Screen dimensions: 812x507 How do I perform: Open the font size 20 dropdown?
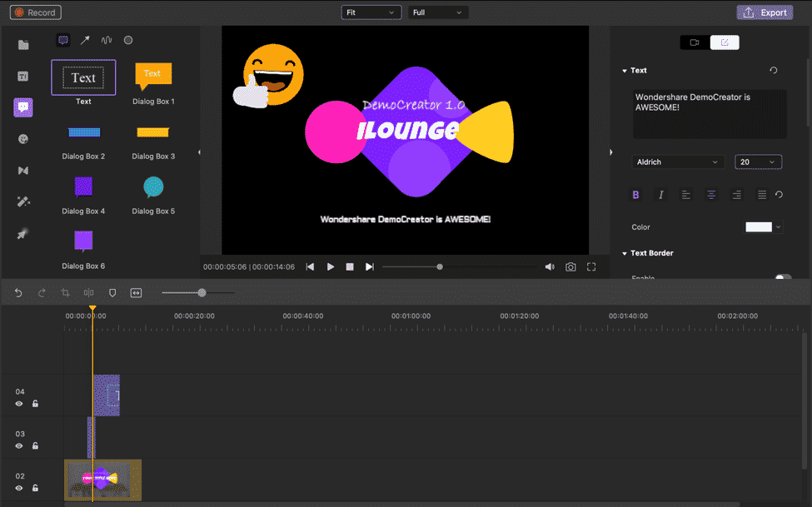pos(758,162)
